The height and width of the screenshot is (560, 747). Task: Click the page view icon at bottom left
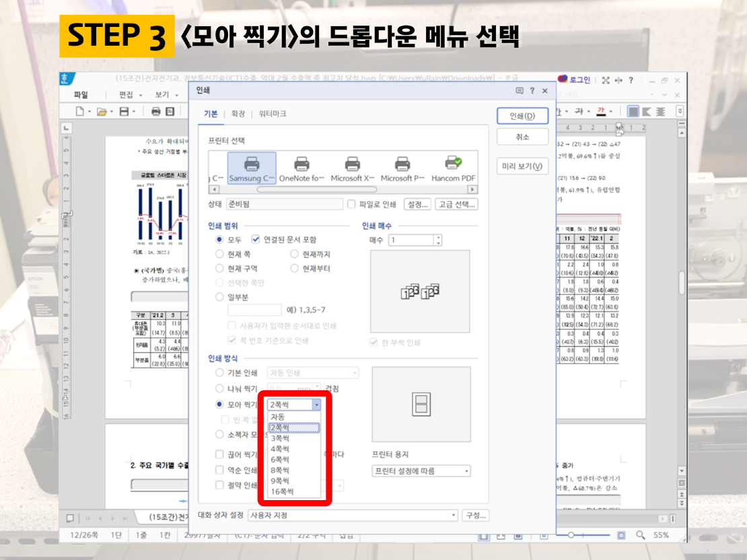[70, 518]
